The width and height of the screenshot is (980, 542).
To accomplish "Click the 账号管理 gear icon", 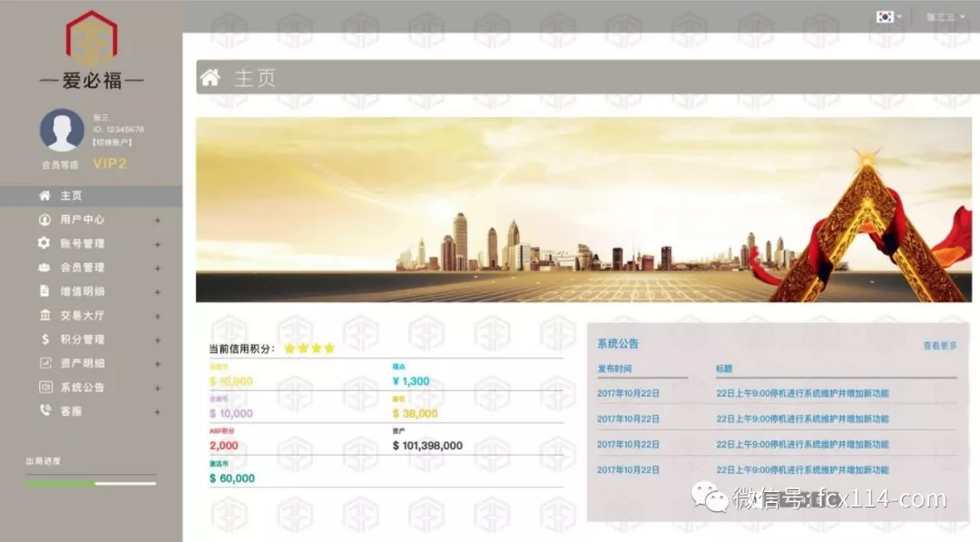I will tap(44, 243).
